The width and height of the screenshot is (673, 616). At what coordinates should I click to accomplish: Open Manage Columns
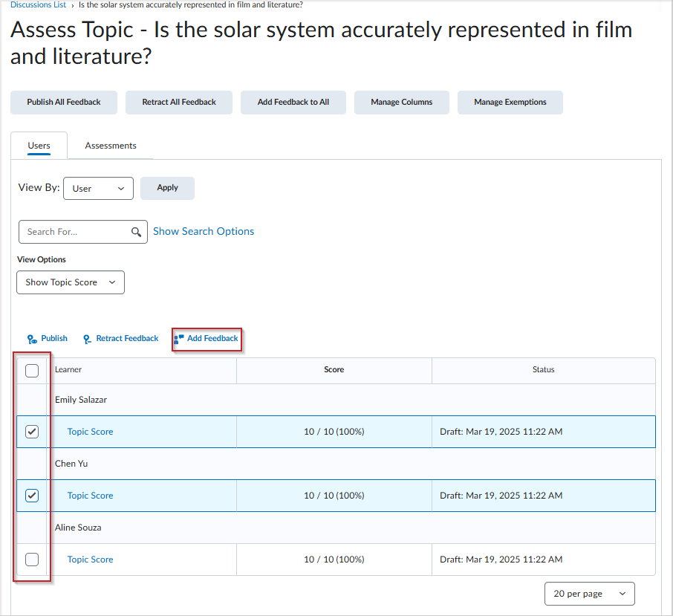click(401, 102)
